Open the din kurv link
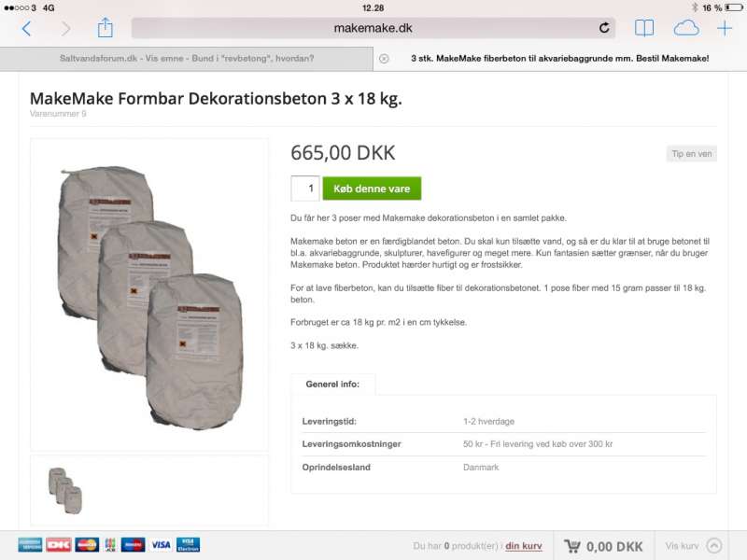The height and width of the screenshot is (560, 747). [x=524, y=546]
